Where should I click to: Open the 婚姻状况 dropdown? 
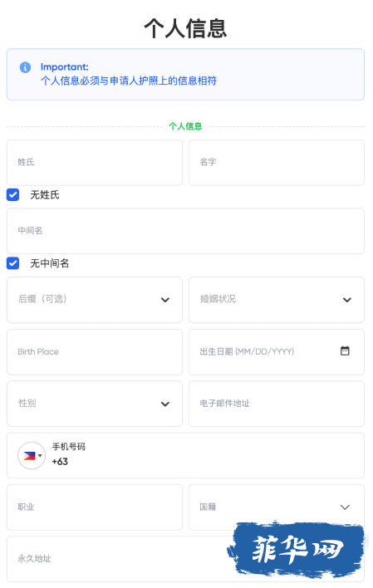click(x=277, y=300)
